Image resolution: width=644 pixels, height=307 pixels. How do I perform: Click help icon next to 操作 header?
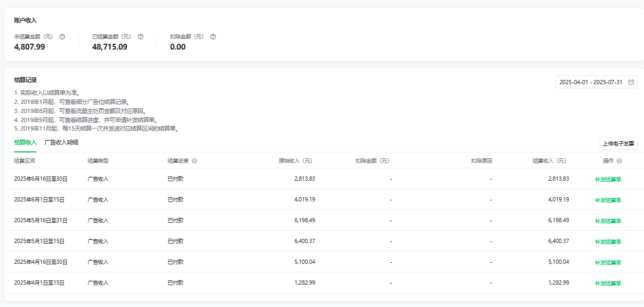click(x=619, y=161)
